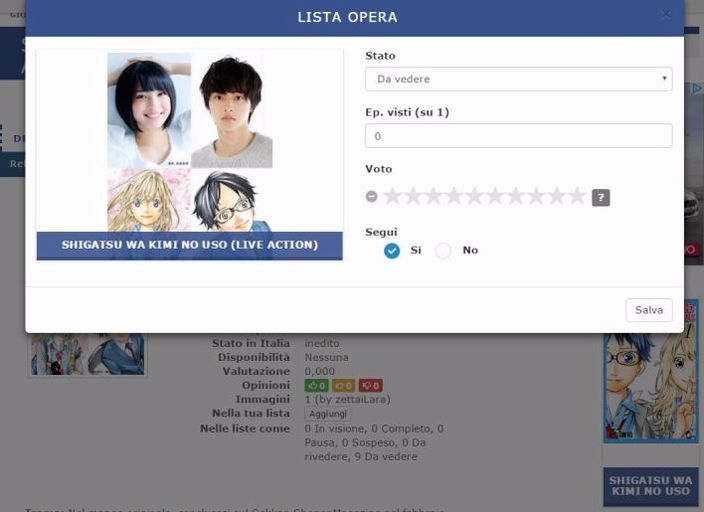Screen dimensions: 704x512
Task: Click the 'Nessuna' availability text
Action: tap(326, 357)
